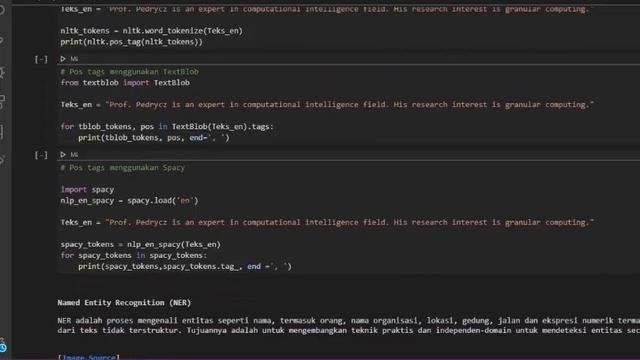640x360 pixels.
Task: Click the Named Entity Recognition (NER) heading
Action: pyautogui.click(x=124, y=303)
